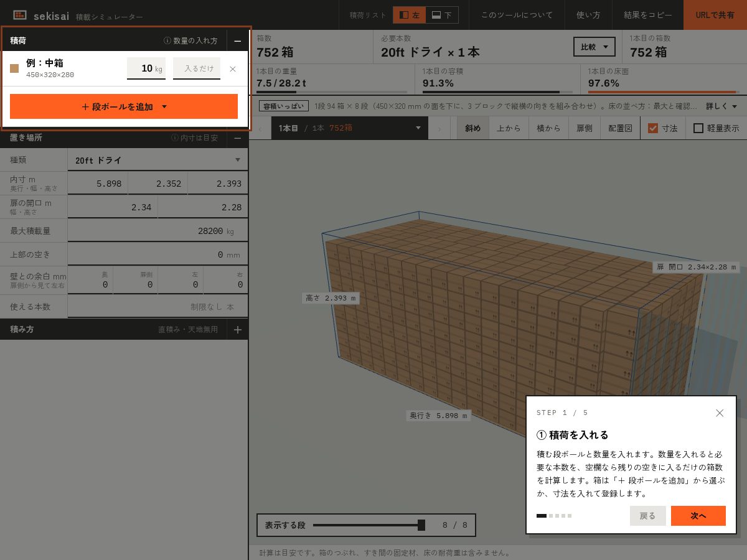Click URLで共有 button
The width and height of the screenshot is (747, 560).
coord(715,15)
